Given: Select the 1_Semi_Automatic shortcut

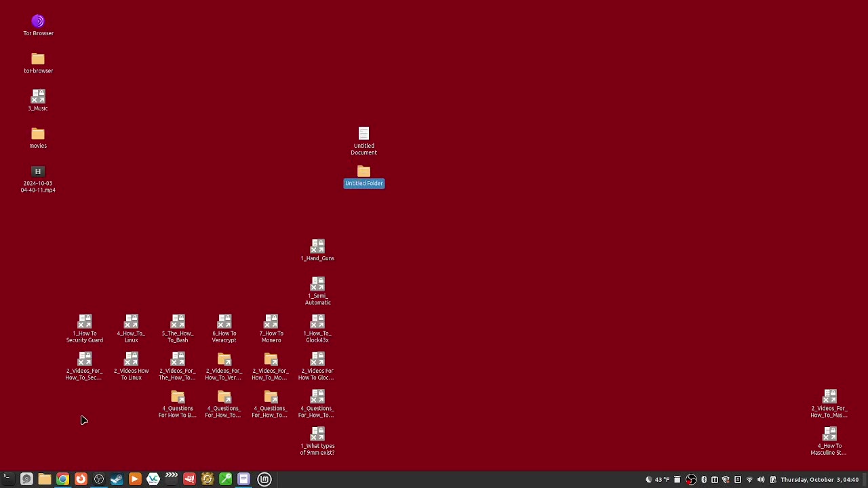Looking at the screenshot, I should [317, 291].
